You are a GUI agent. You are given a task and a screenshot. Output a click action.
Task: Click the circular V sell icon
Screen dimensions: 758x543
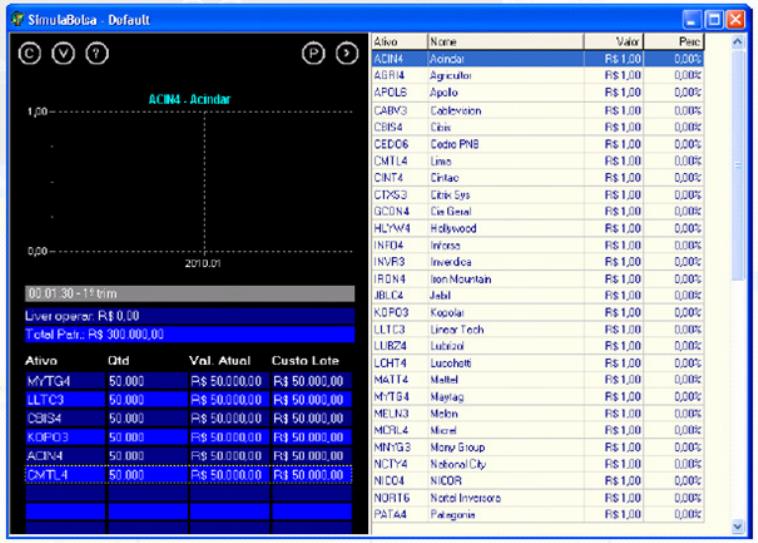coord(63,53)
